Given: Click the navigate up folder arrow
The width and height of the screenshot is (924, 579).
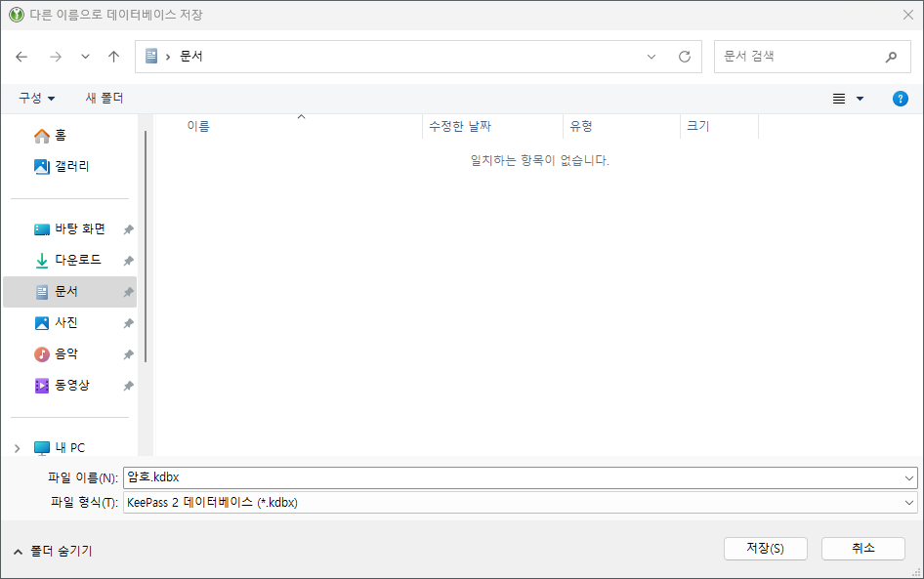Looking at the screenshot, I should pos(113,56).
